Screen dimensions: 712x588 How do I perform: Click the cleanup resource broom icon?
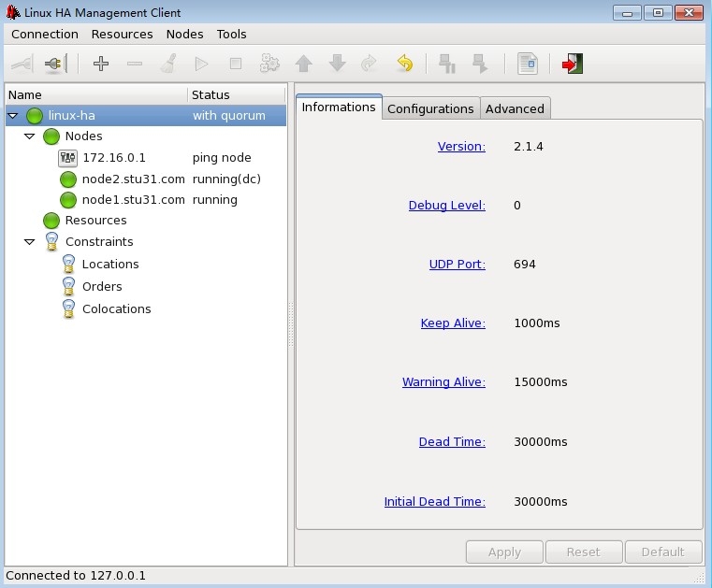(168, 64)
